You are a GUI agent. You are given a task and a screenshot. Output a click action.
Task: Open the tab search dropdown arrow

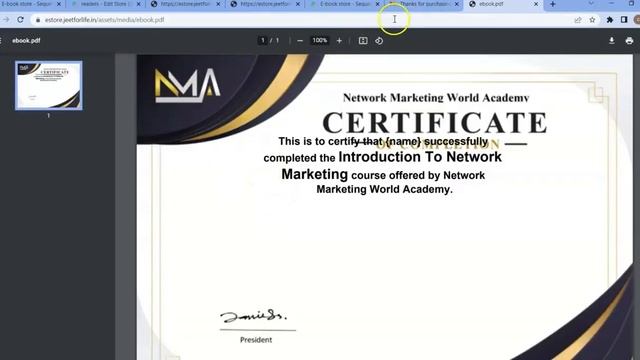pos(591,4)
